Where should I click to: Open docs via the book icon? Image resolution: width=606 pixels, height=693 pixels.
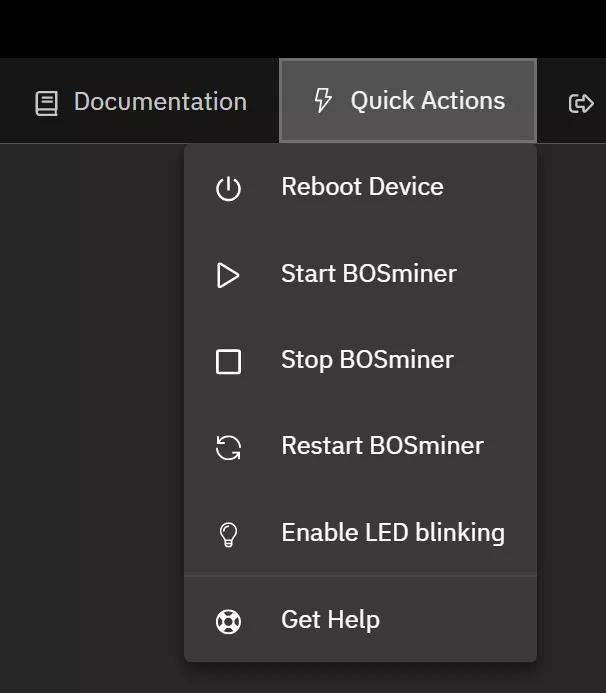(x=46, y=103)
